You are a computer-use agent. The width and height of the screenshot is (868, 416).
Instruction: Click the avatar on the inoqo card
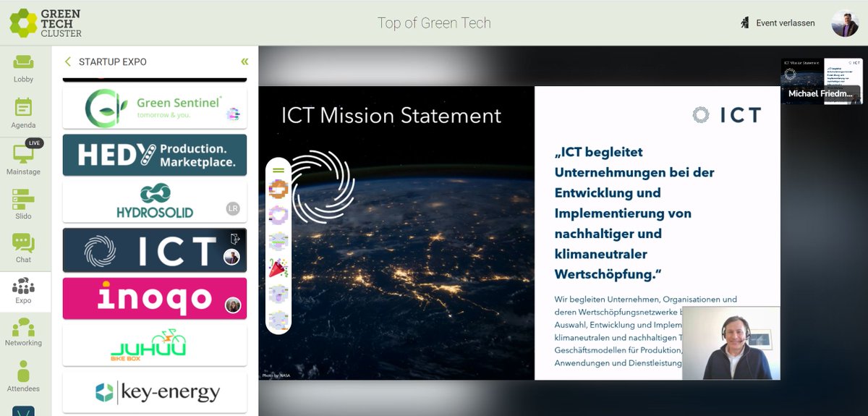coord(232,305)
